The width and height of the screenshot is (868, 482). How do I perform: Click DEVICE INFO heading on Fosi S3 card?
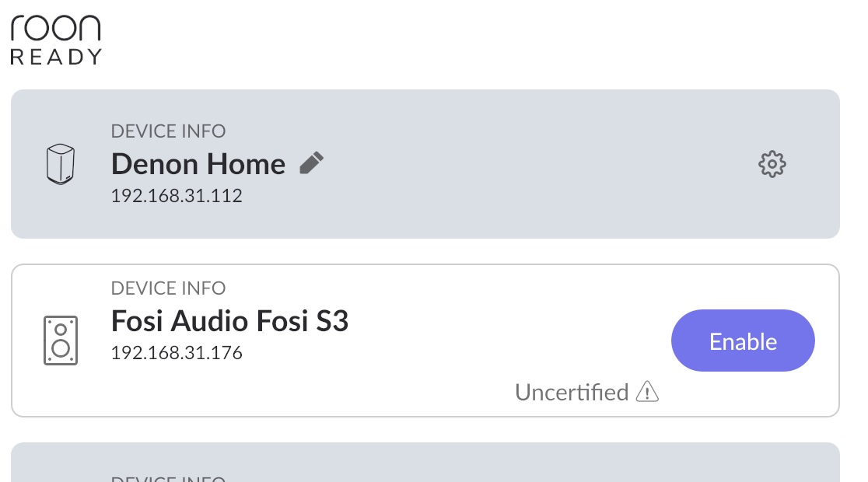168,288
